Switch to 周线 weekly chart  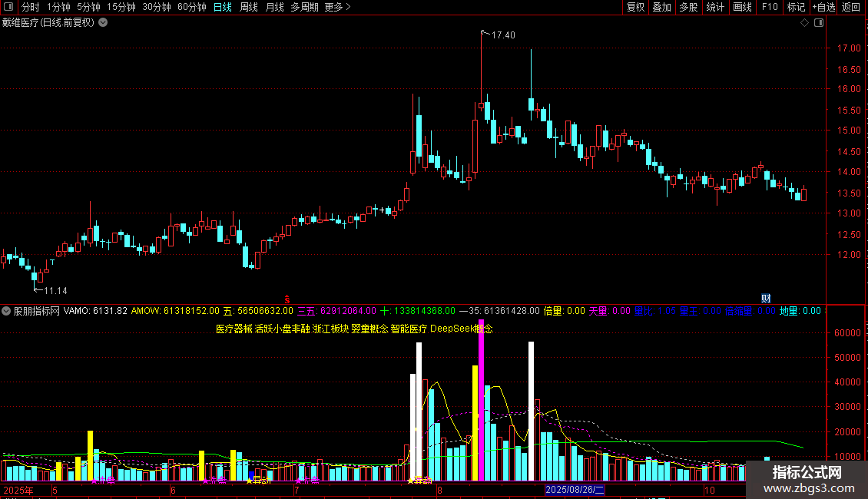pyautogui.click(x=249, y=7)
